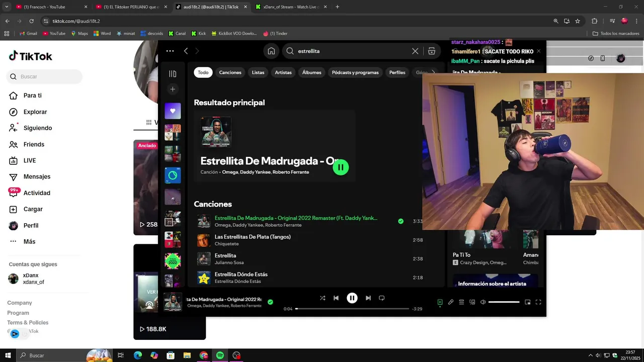Image resolution: width=644 pixels, height=362 pixels.
Task: Open Spotify library sidebar icon
Action: 173,74
